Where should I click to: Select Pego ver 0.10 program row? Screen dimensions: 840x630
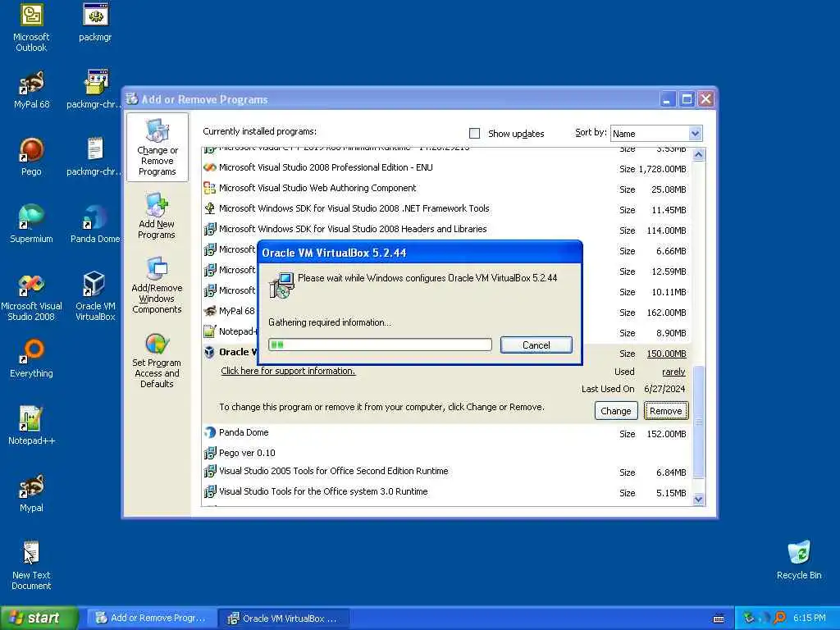(x=447, y=453)
